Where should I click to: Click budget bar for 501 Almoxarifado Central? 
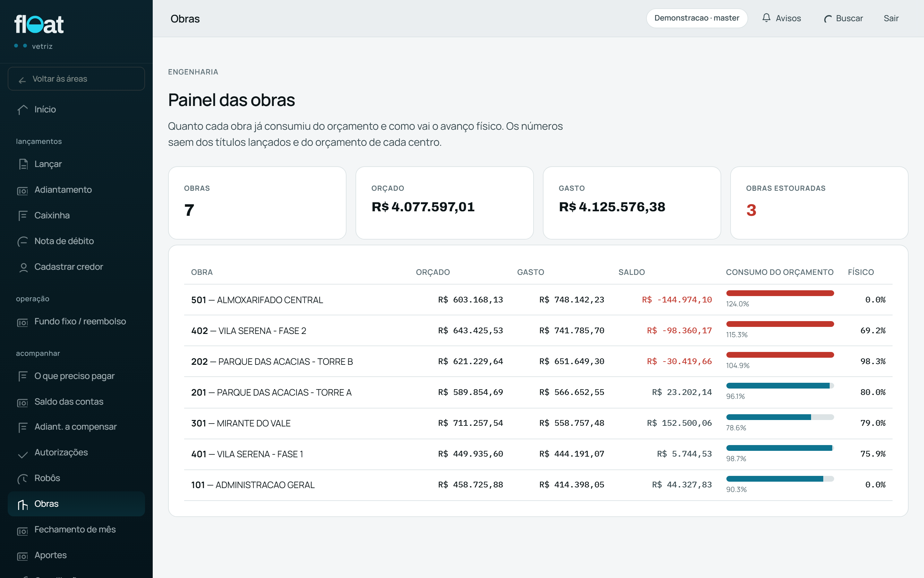[x=780, y=293]
